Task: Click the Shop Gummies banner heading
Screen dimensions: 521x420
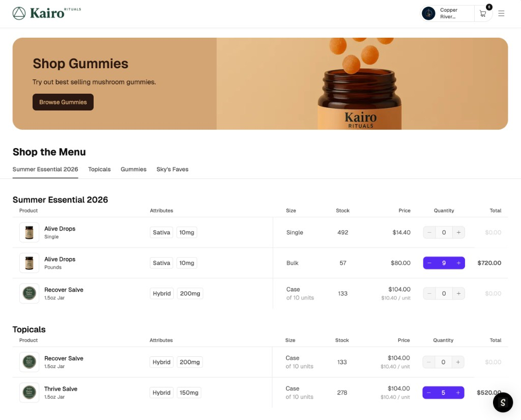Action: 80,64
